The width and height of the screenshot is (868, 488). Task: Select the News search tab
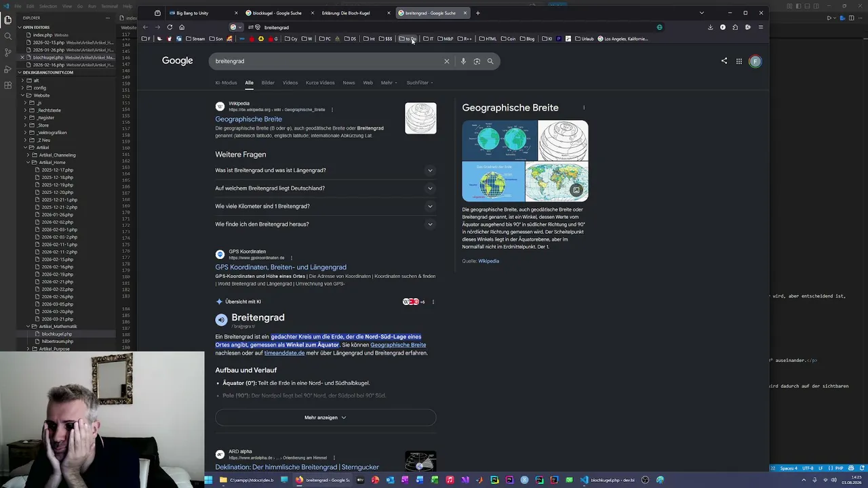coord(349,83)
